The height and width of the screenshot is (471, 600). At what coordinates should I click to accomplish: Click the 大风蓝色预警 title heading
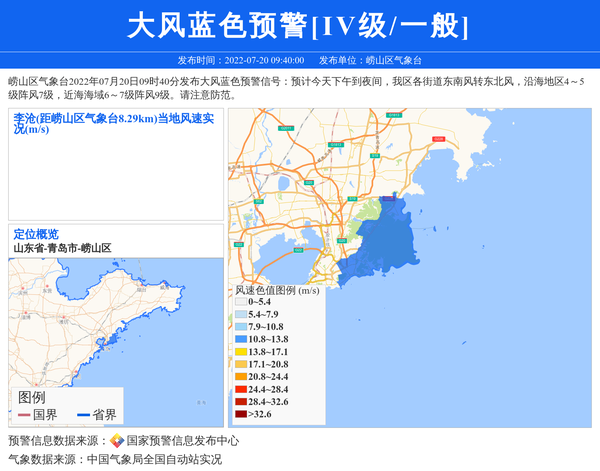pyautogui.click(x=298, y=26)
